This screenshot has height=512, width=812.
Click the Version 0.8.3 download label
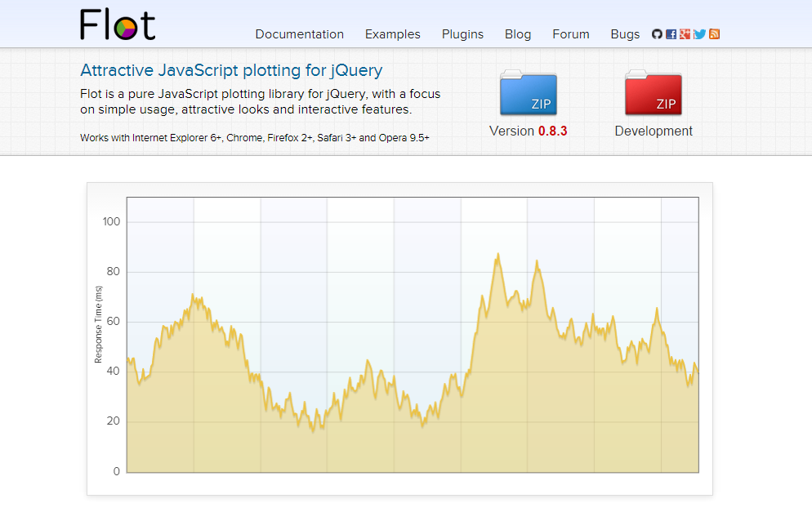528,131
